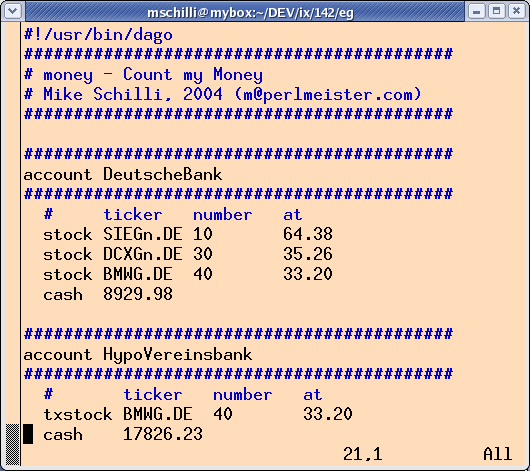The width and height of the screenshot is (530, 471).
Task: Maximize the terminal window
Action: click(497, 11)
